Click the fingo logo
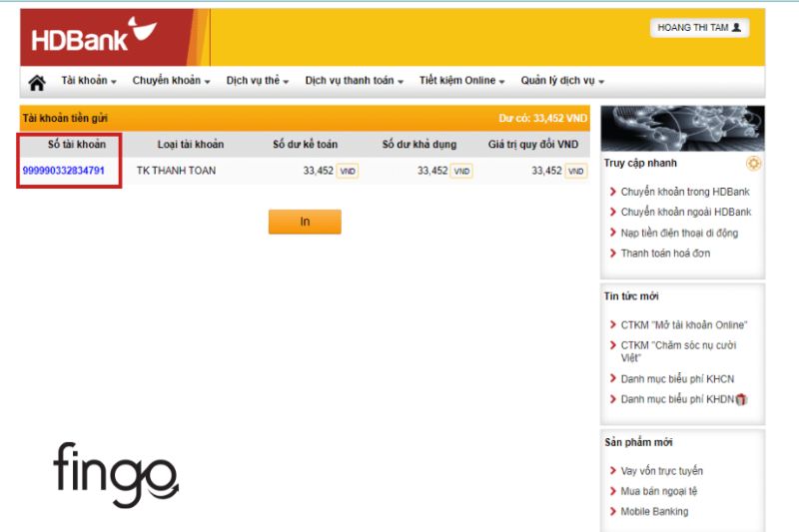799x532 pixels. click(116, 474)
